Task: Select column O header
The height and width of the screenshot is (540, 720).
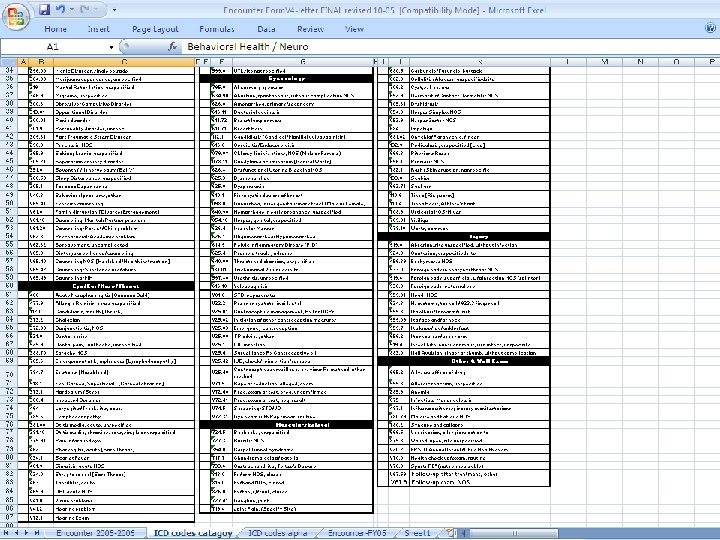Action: pyautogui.click(x=676, y=62)
